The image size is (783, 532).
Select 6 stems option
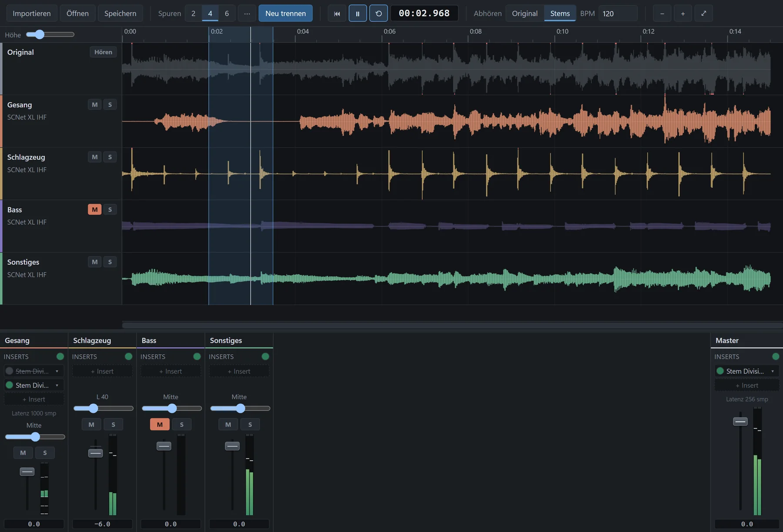[227, 13]
